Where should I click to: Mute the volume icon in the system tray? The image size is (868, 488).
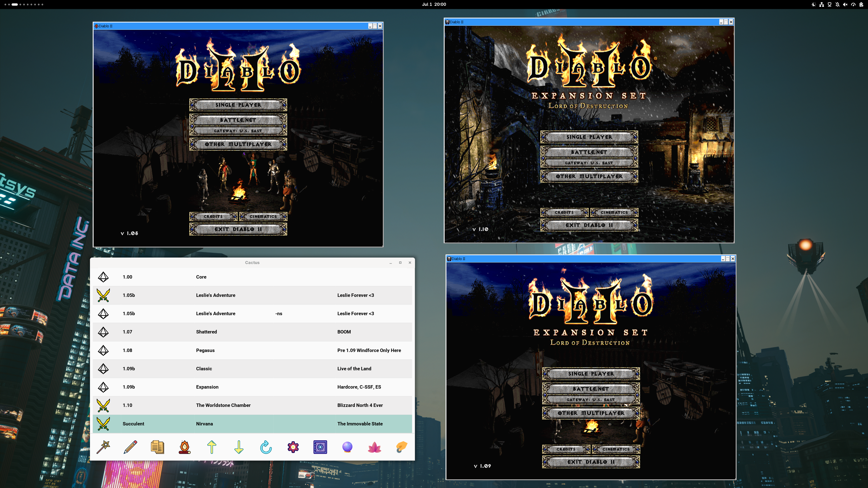[845, 4]
